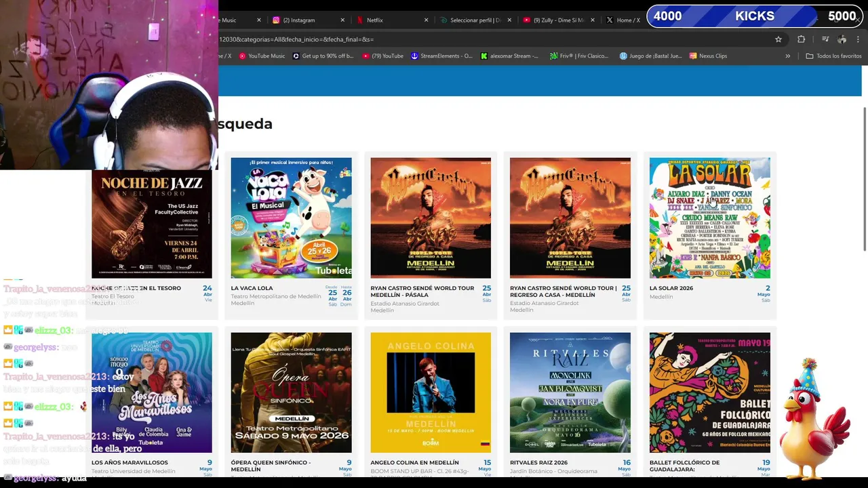Open the (79) YouTube bookmark

coord(382,56)
